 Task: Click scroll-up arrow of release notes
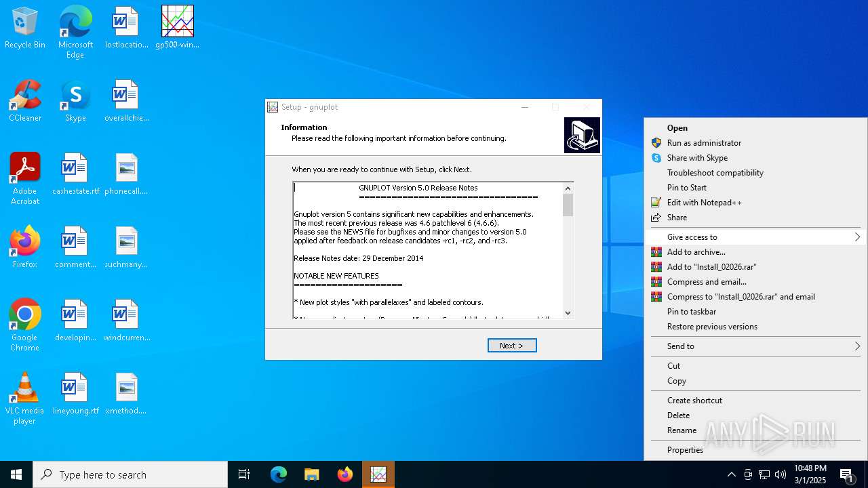(568, 188)
